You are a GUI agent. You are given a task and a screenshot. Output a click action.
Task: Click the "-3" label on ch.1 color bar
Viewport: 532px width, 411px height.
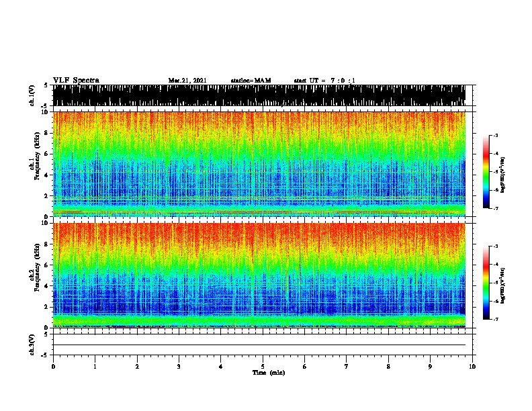click(495, 135)
